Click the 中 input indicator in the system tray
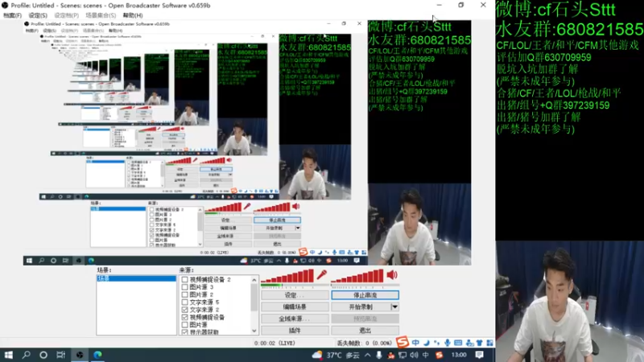Image resolution: width=644 pixels, height=362 pixels. coord(426,355)
